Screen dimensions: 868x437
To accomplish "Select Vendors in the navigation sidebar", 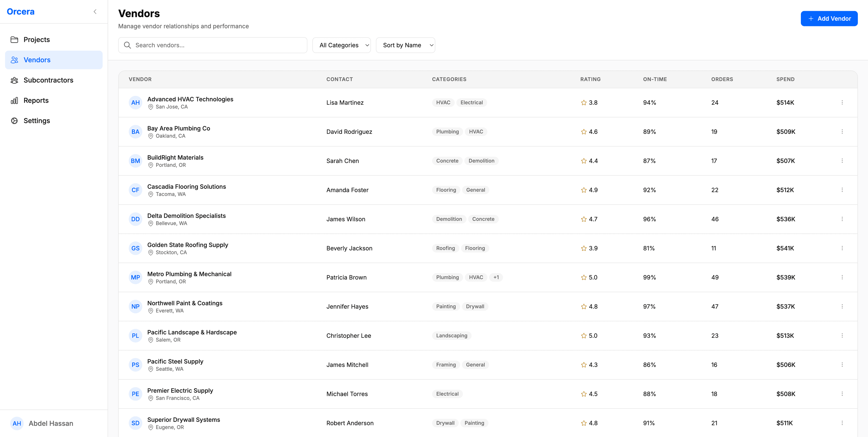I will [x=37, y=60].
